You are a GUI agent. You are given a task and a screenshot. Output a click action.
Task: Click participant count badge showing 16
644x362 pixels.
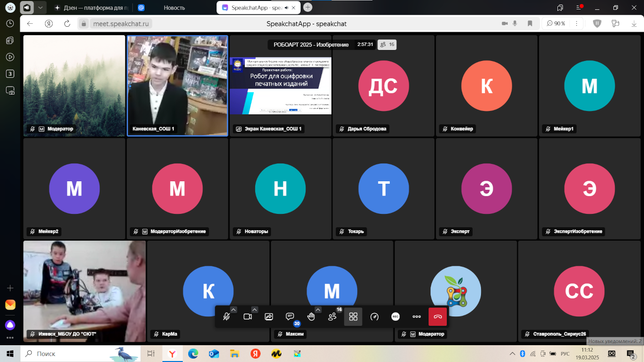coord(387,45)
